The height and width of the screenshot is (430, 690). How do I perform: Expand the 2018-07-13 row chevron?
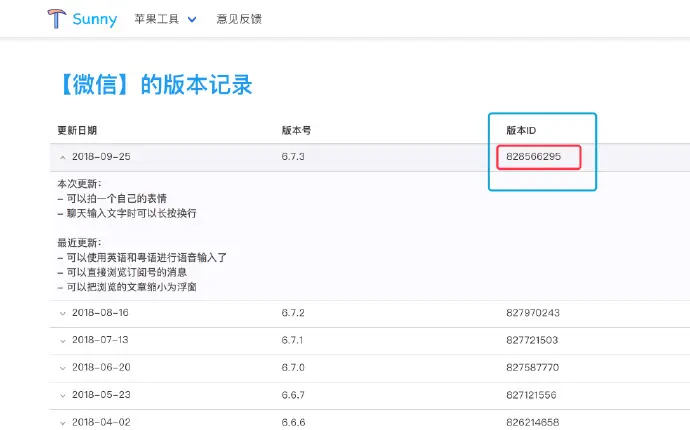tap(62, 341)
